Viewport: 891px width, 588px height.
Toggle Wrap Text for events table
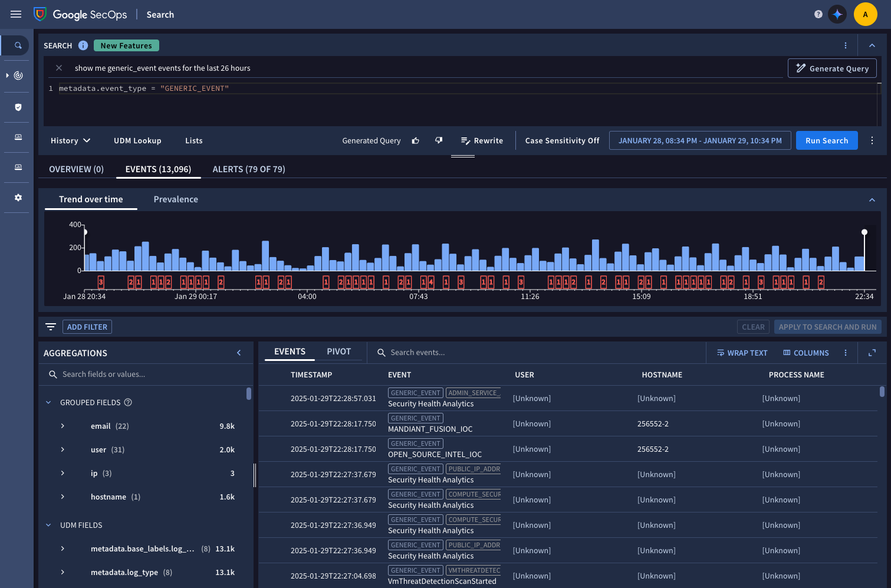pos(742,353)
